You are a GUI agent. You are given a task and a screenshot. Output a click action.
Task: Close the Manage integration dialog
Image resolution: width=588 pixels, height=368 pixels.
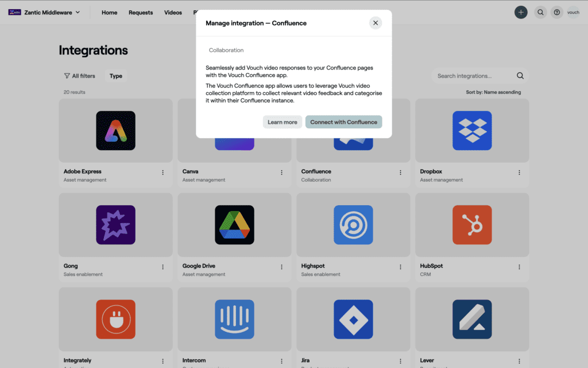pyautogui.click(x=376, y=23)
